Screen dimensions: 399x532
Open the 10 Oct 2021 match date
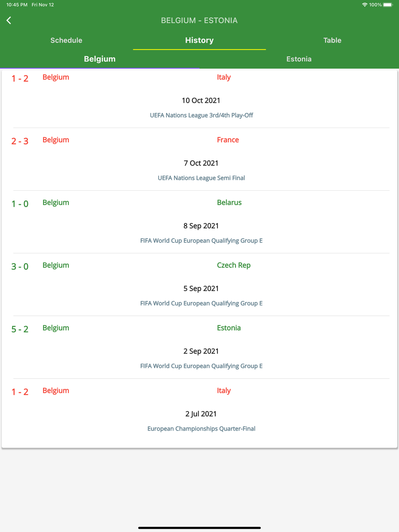(201, 100)
